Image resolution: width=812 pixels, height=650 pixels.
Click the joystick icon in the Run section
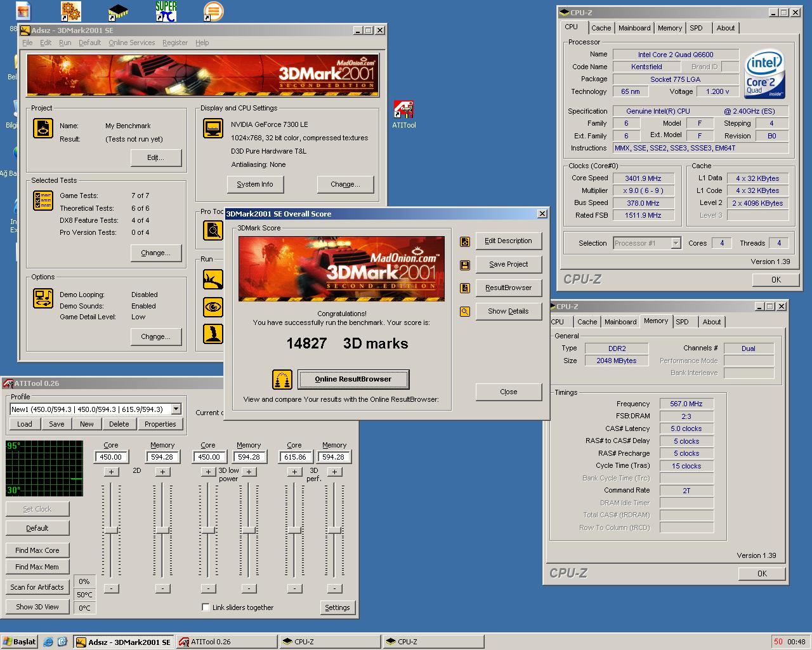[x=213, y=334]
